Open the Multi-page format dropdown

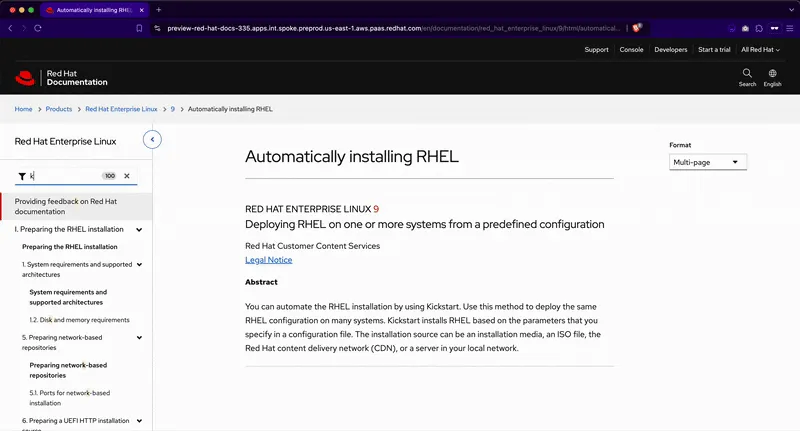tap(708, 162)
